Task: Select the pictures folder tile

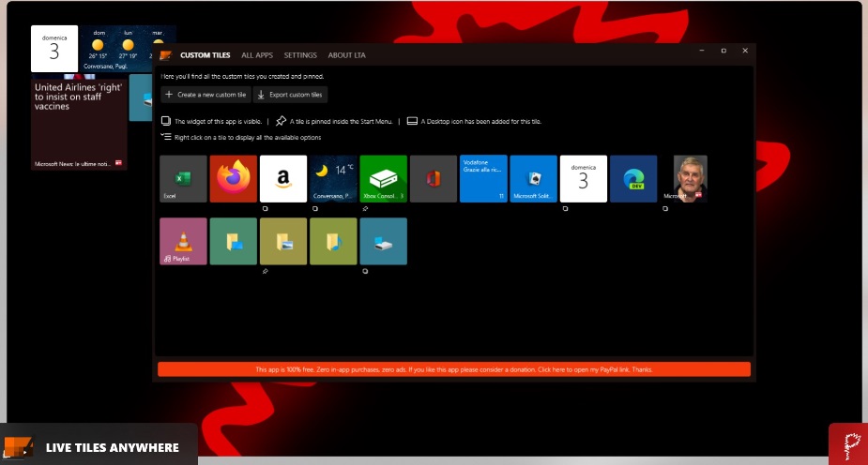Action: [283, 241]
